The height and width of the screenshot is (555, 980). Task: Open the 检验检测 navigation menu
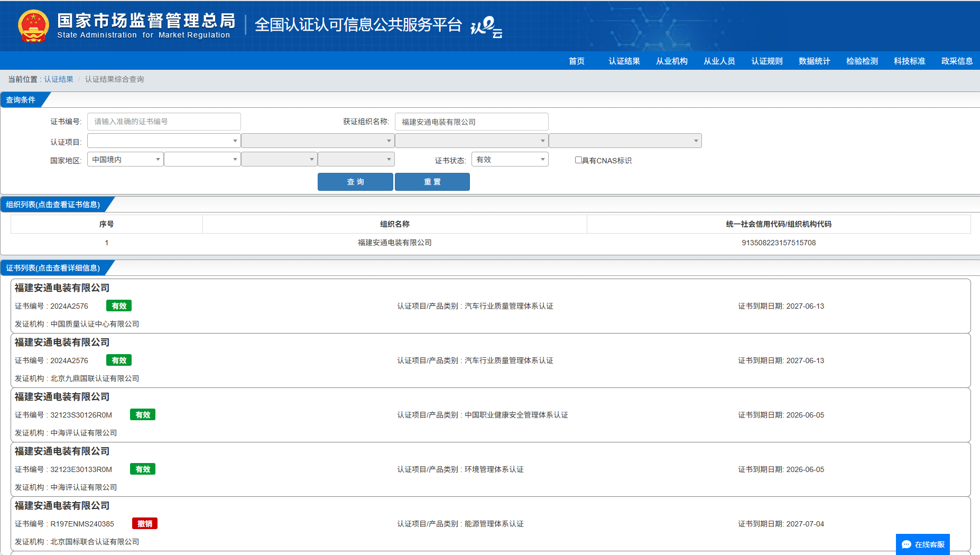[x=862, y=61]
